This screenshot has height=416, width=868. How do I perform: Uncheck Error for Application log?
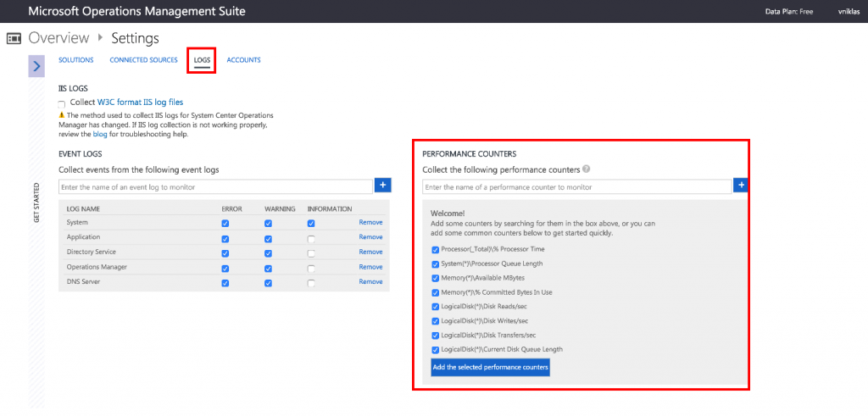225,239
